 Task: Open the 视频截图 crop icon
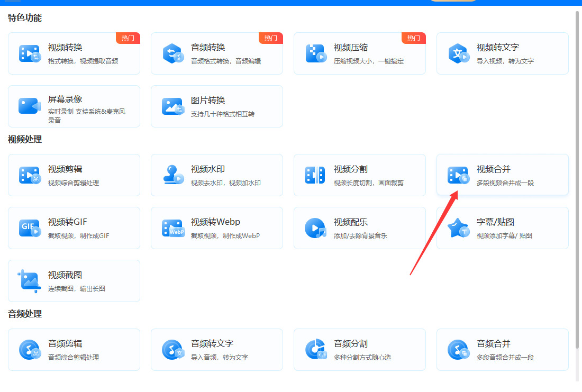click(x=29, y=281)
